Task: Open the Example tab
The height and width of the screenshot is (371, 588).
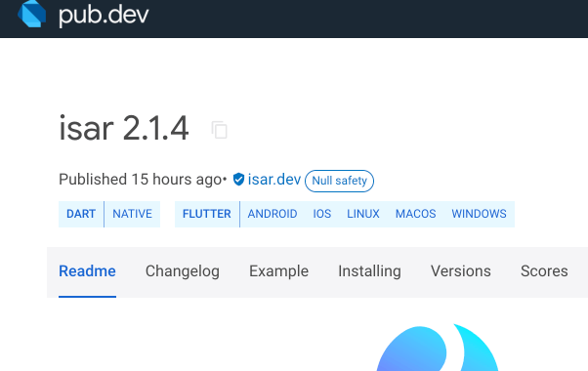Action: coord(278,271)
